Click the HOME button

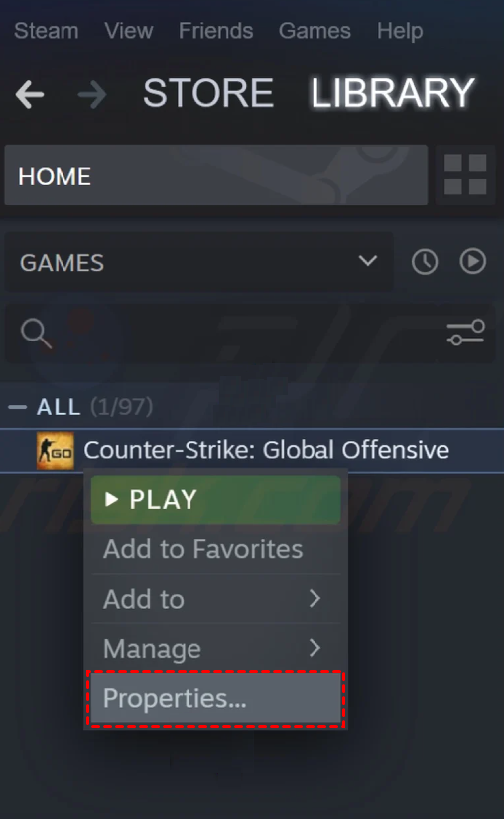(216, 175)
